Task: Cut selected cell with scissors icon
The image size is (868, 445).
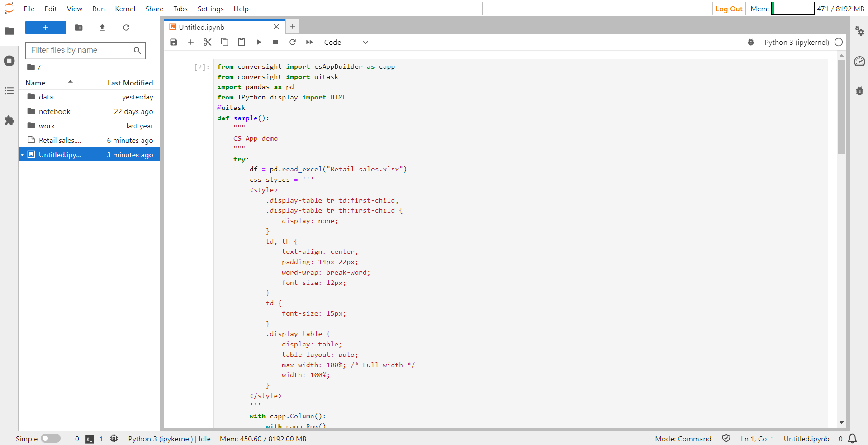Action: tap(208, 42)
